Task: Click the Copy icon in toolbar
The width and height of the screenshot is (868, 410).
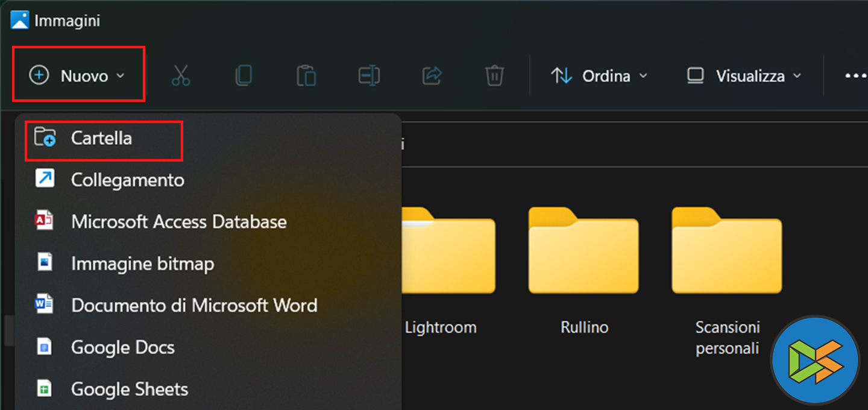Action: click(x=244, y=76)
